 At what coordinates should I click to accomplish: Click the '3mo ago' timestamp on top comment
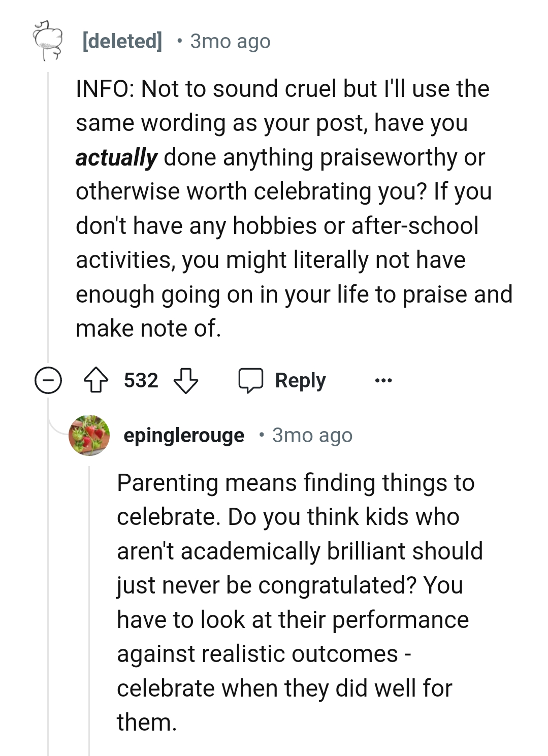click(x=230, y=42)
